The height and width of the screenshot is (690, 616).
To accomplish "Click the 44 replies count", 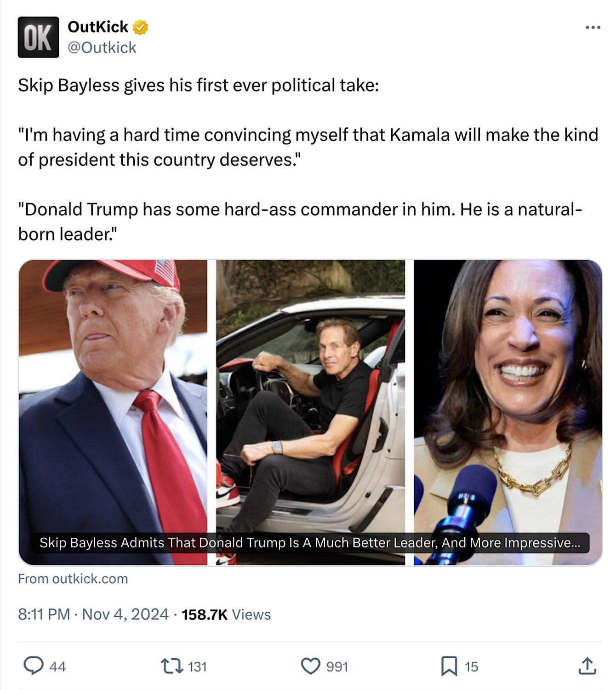I will coord(57,667).
